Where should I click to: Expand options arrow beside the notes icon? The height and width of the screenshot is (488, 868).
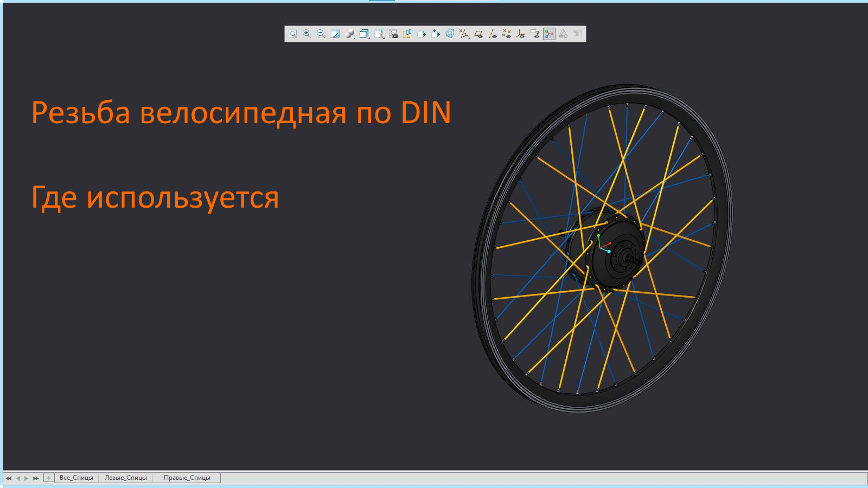pos(382,39)
